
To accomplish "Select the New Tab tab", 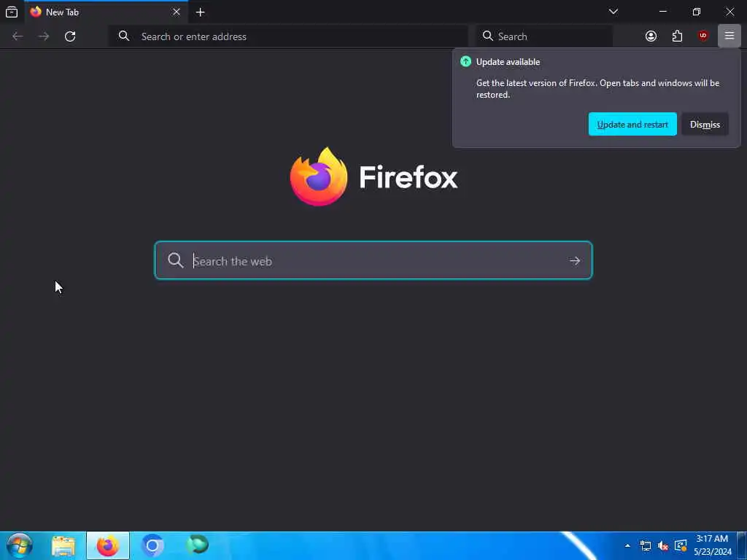I will [x=106, y=12].
